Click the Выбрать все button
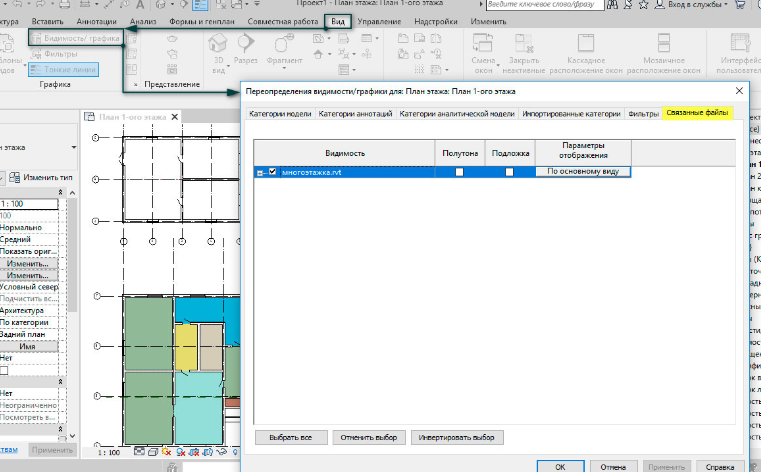The image size is (761, 472). [x=291, y=438]
